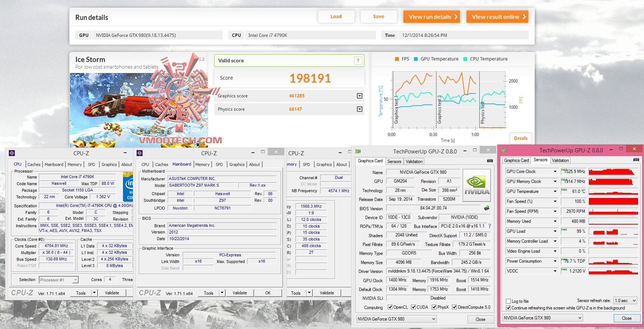Click View result online button
The height and width of the screenshot is (329, 644).
497,17
